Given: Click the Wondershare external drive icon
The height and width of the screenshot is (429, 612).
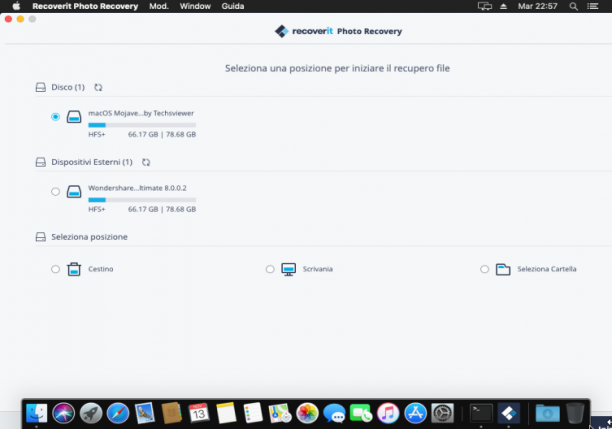Looking at the screenshot, I should (x=74, y=192).
